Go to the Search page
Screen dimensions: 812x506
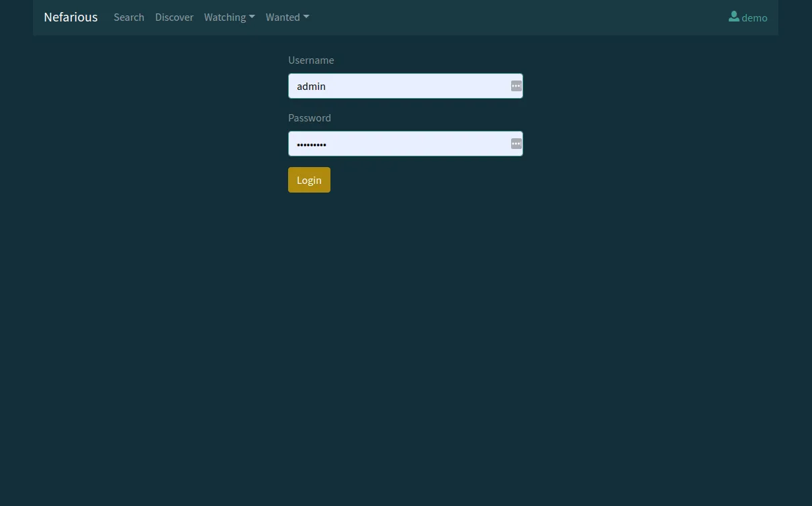coord(129,17)
